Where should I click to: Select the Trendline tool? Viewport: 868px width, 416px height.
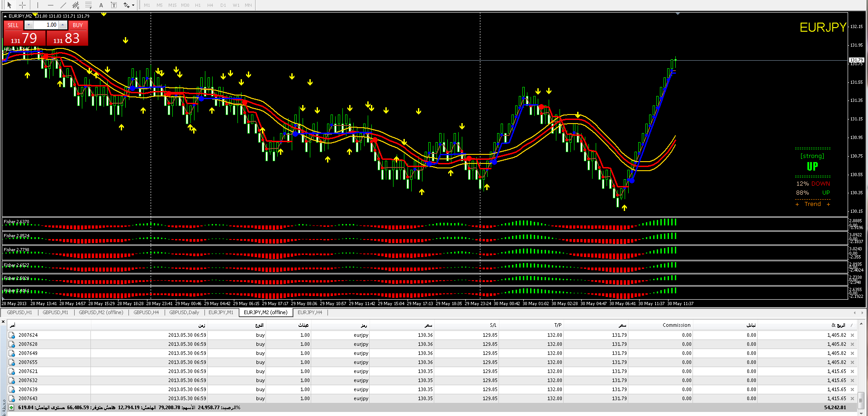[x=63, y=5]
